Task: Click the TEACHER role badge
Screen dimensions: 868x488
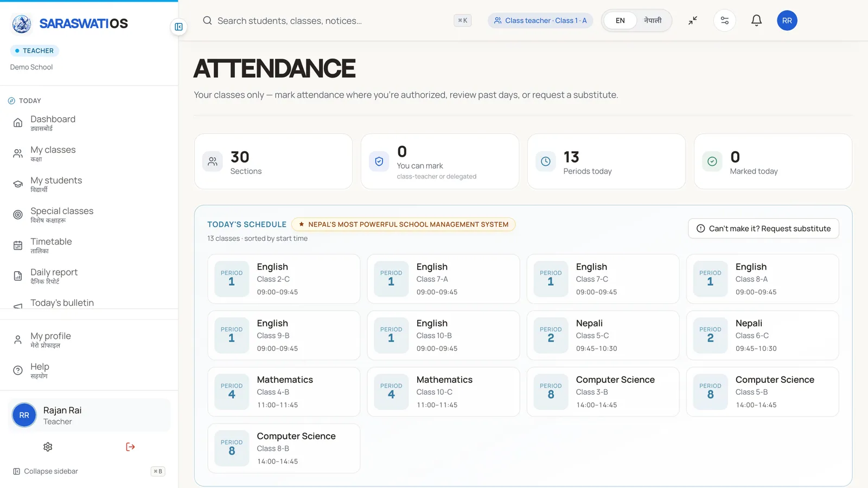Action: (x=34, y=50)
